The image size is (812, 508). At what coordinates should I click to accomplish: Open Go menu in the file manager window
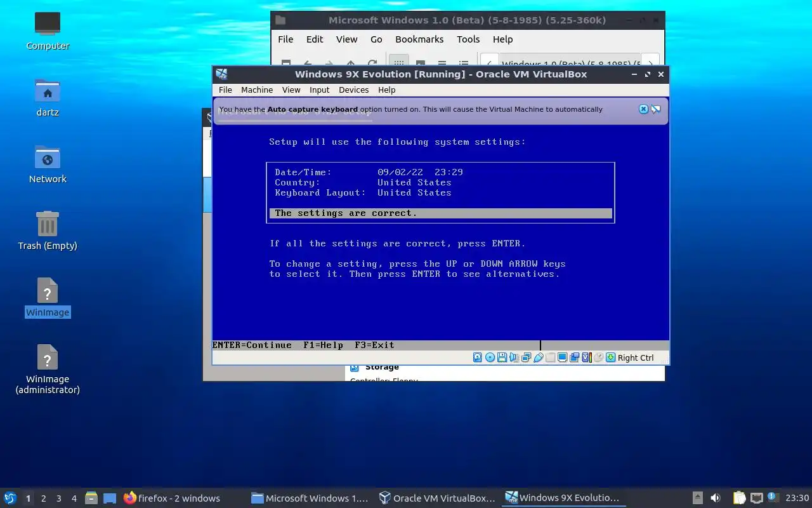coord(376,39)
